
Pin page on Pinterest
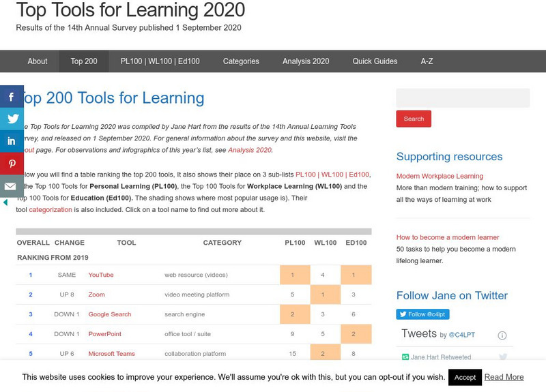pyautogui.click(x=12, y=164)
